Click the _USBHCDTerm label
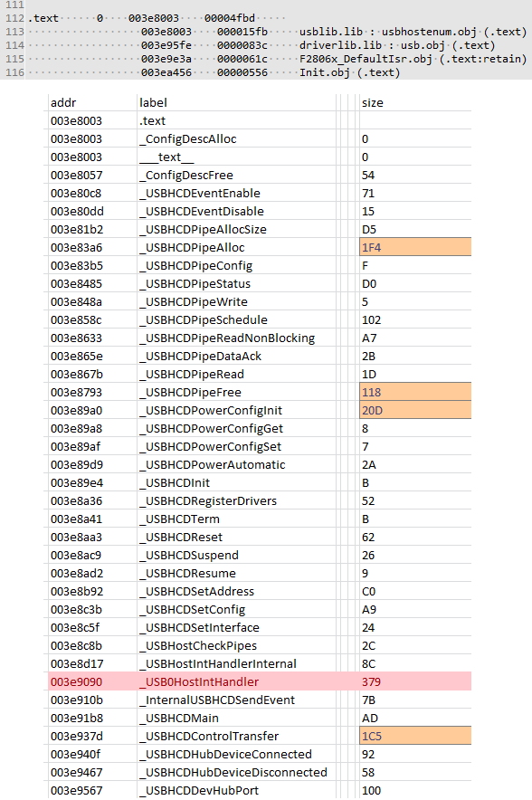 pyautogui.click(x=179, y=519)
